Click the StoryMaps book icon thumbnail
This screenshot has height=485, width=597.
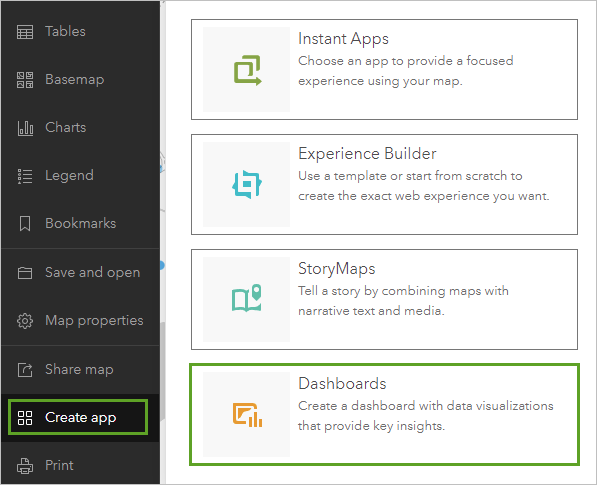point(246,299)
